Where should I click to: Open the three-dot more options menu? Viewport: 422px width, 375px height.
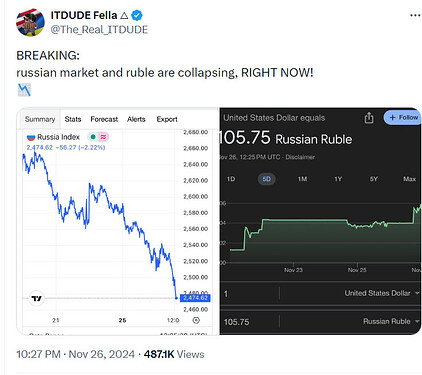415,15
